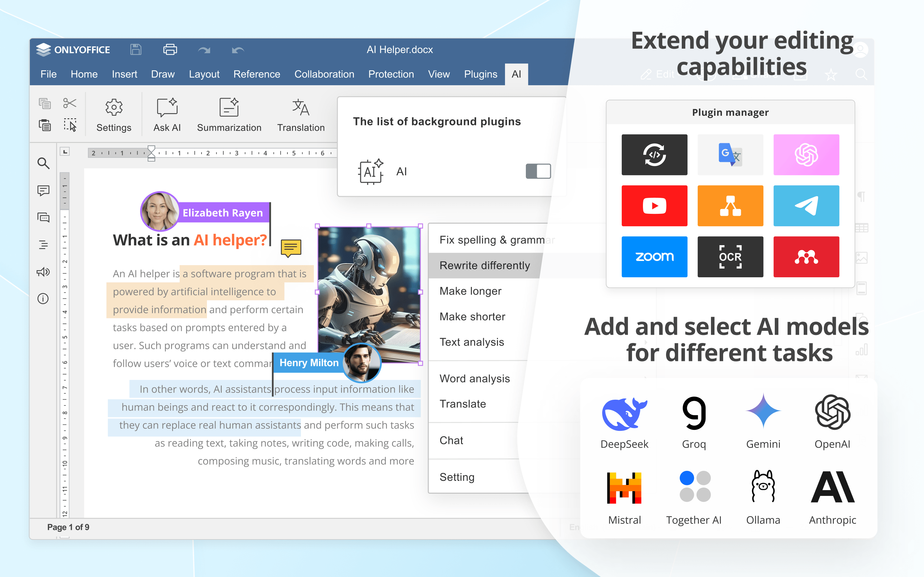Image resolution: width=924 pixels, height=577 pixels.
Task: Click the first line indent ruler marker
Action: click(x=151, y=149)
